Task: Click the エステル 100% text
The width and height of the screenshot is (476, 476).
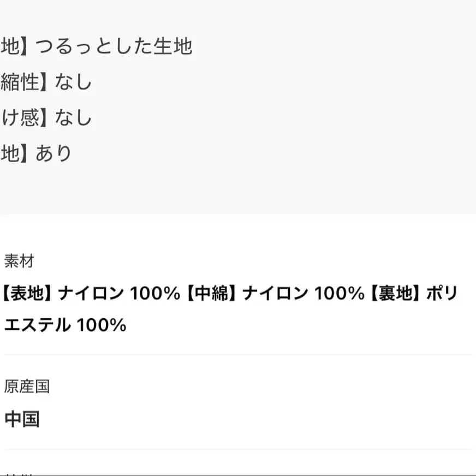Action: 66,325
